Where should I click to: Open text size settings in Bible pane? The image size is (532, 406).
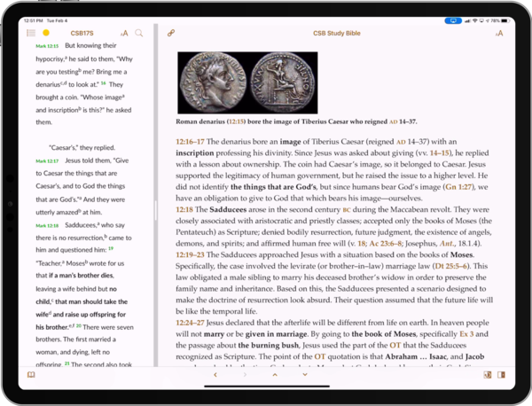(124, 33)
